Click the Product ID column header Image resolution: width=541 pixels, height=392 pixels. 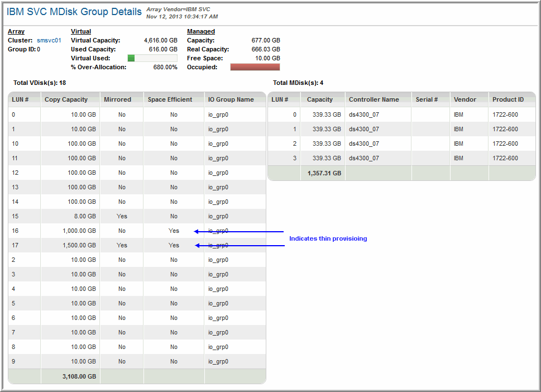[x=508, y=99]
